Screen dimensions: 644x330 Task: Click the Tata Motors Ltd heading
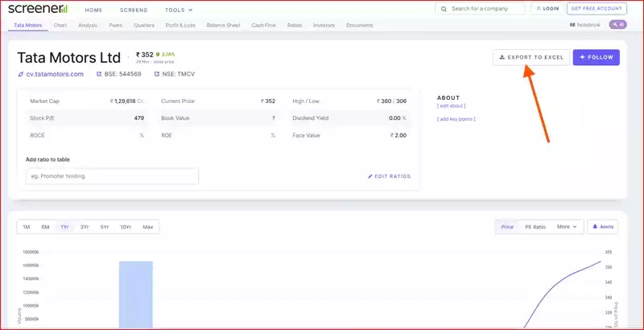pos(69,58)
